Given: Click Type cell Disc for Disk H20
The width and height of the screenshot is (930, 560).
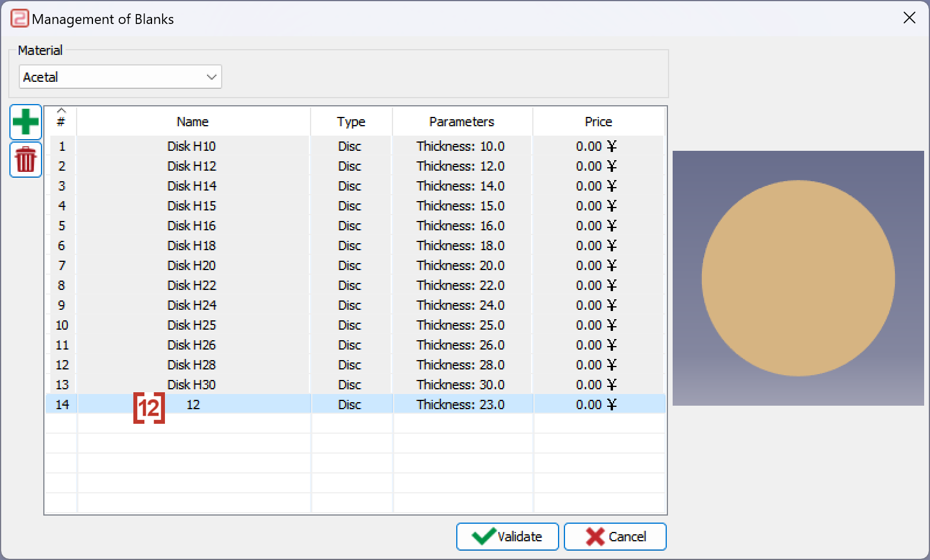Looking at the screenshot, I should pyautogui.click(x=351, y=265).
